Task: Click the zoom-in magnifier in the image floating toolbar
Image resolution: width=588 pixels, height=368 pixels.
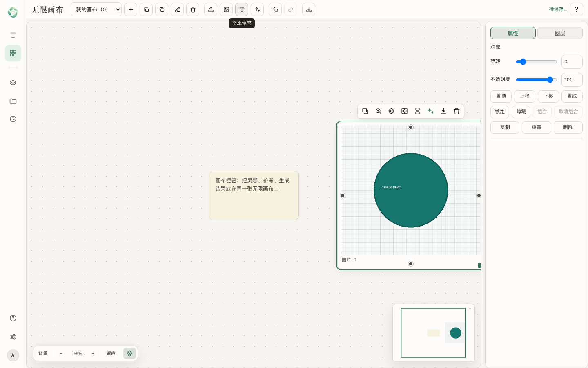Action: (x=379, y=111)
